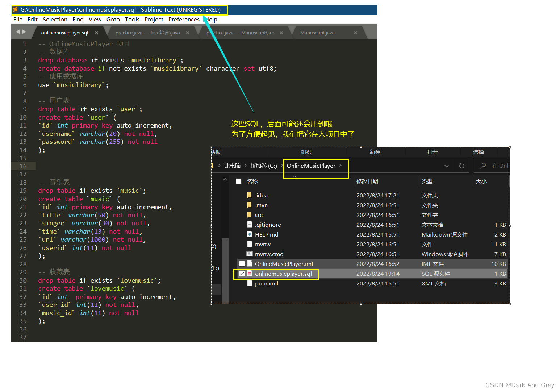Image resolution: width=560 pixels, height=392 pixels.
Task: Select line number 16 in the gutter
Action: (23, 166)
